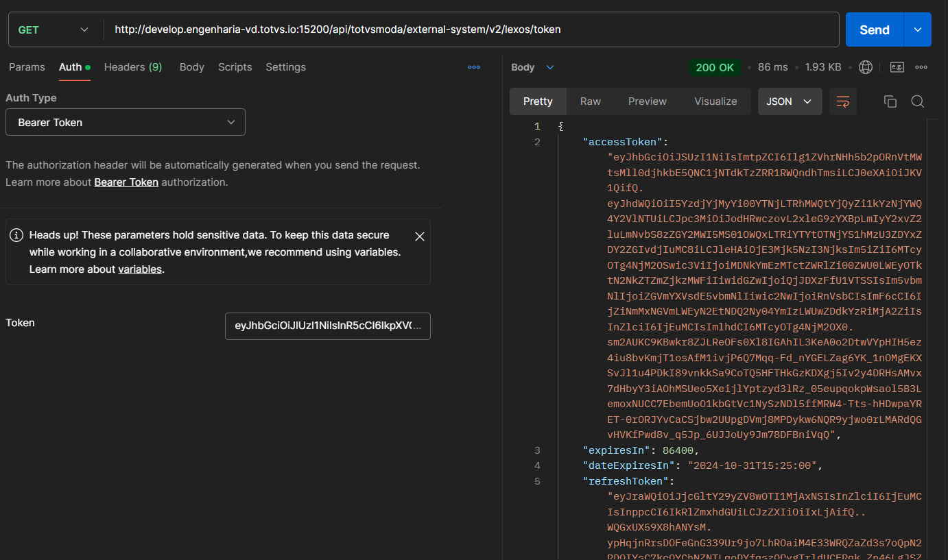
Task: Toggle word wrap for the response
Action: tap(842, 101)
